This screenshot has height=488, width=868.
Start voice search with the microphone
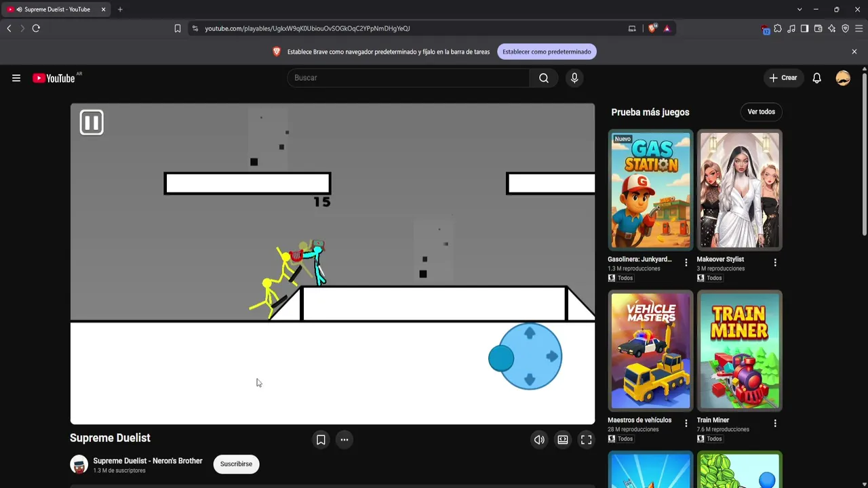(574, 78)
